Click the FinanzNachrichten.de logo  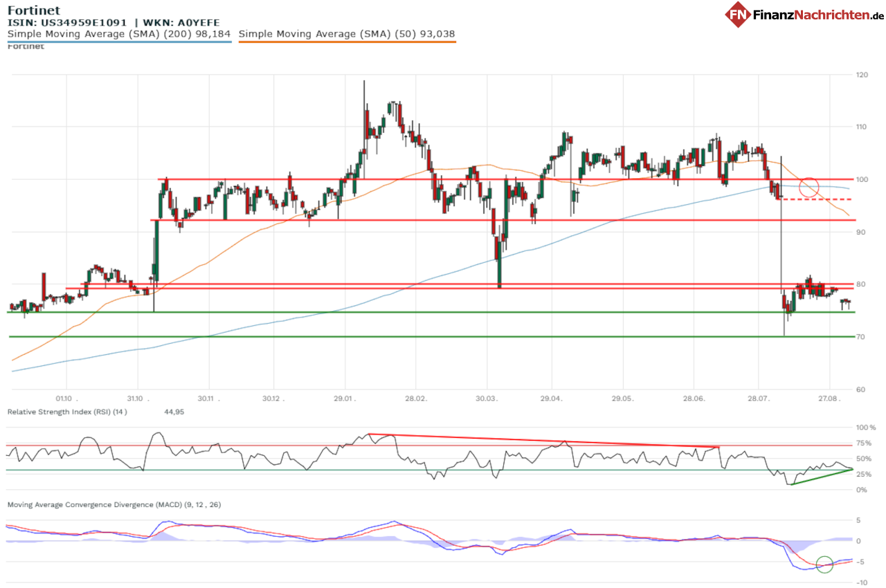(x=805, y=14)
